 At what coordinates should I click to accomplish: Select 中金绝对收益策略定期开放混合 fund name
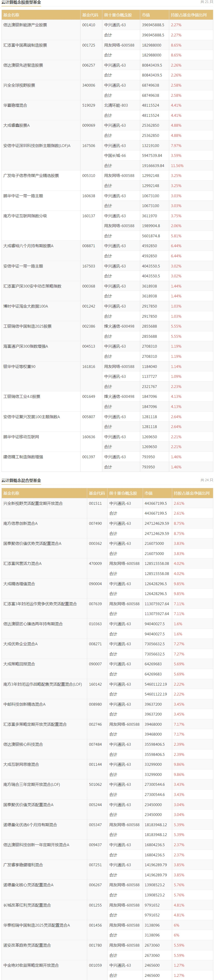31,965
